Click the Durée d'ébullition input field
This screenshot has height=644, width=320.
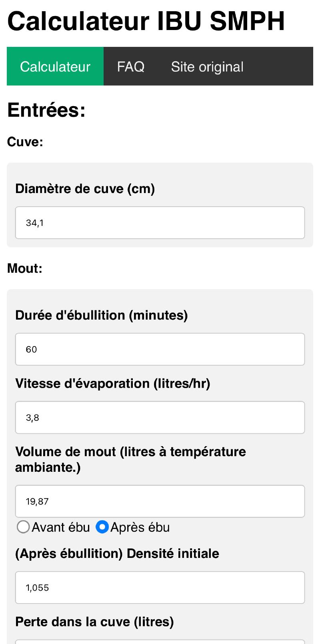point(160,349)
